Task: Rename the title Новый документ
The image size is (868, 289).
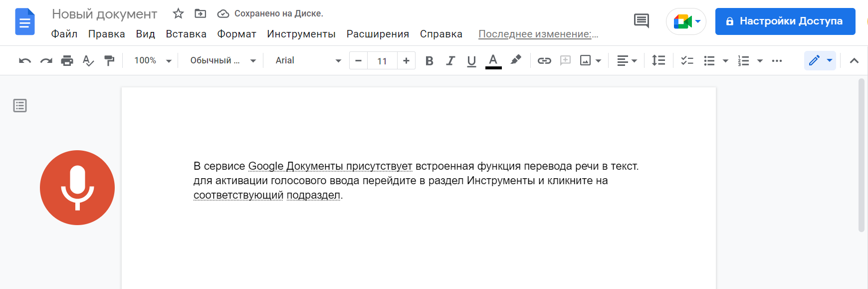Action: 105,14
